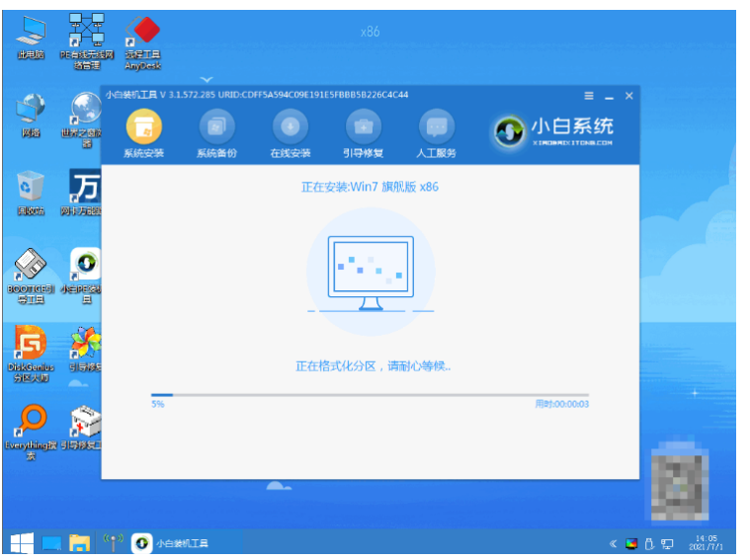Click the small down chevron above the installer window
750x560 pixels.
click(207, 79)
